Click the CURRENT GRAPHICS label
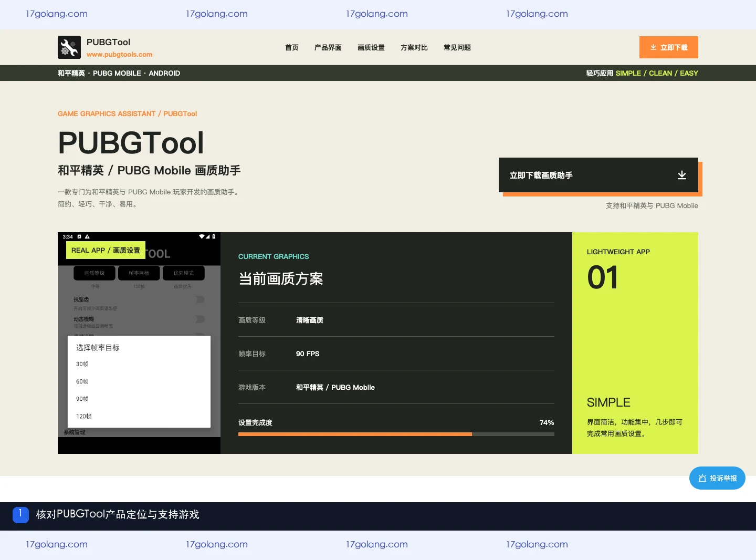Image resolution: width=756 pixels, height=560 pixels. tap(274, 256)
